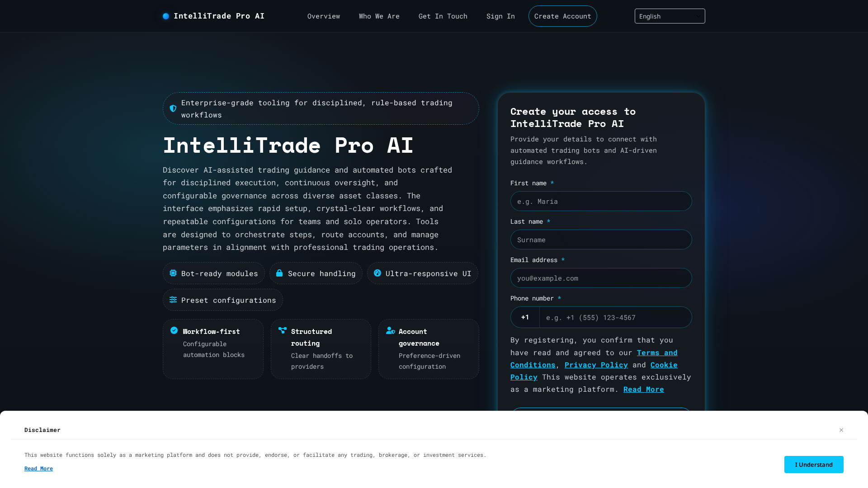Image resolution: width=868 pixels, height=488 pixels.
Task: Click the shield icon in the enterprise badge
Action: click(173, 108)
